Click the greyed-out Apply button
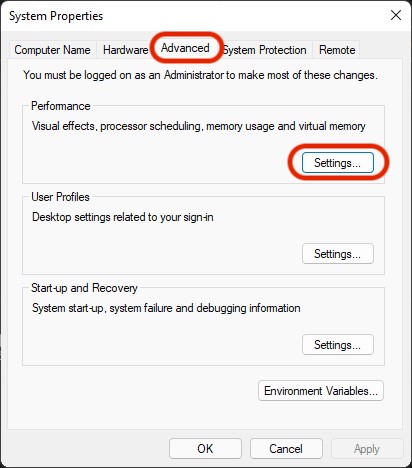The image size is (412, 468). coord(367,449)
